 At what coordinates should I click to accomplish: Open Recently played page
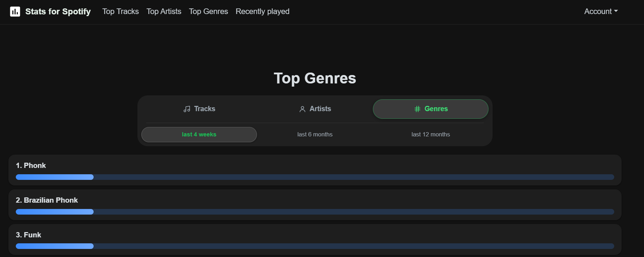click(x=263, y=12)
